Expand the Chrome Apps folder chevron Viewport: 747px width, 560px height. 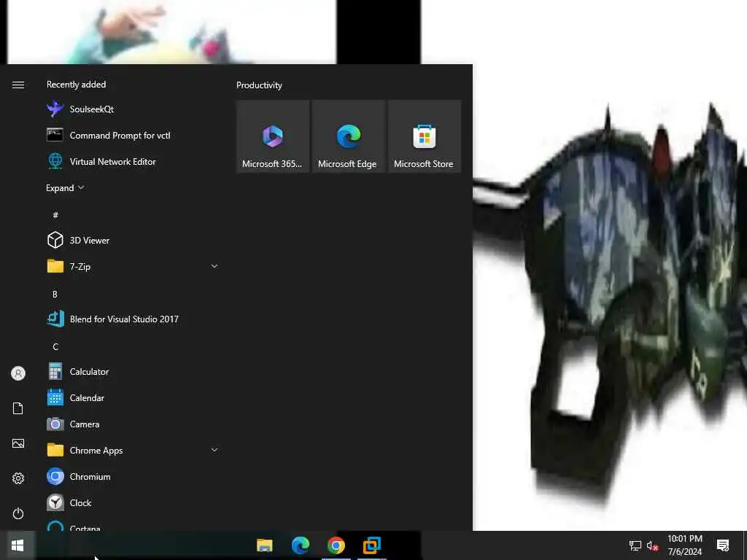(214, 450)
